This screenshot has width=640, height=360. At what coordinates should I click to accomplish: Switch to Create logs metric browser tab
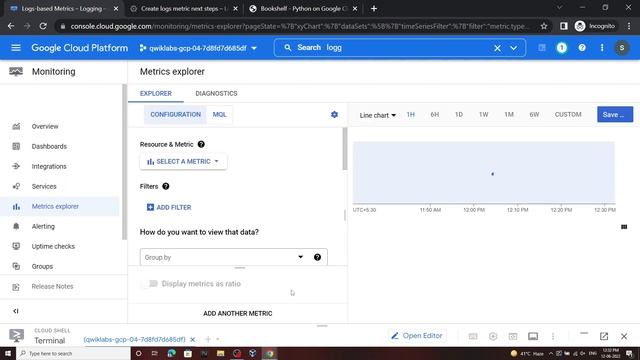[x=183, y=9]
